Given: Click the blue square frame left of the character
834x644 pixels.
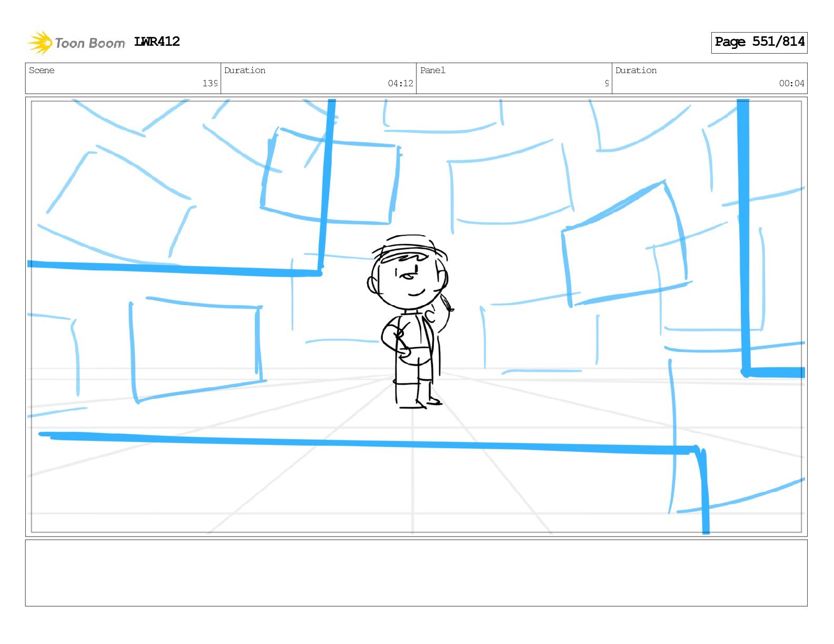Looking at the screenshot, I should pos(195,349).
